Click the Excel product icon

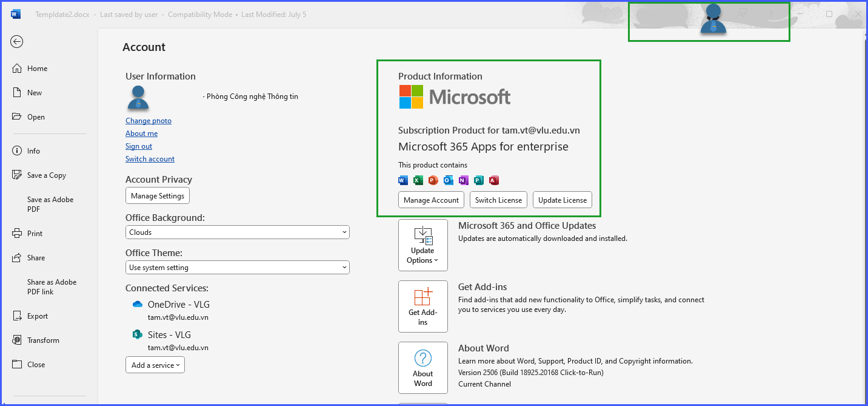pyautogui.click(x=418, y=180)
